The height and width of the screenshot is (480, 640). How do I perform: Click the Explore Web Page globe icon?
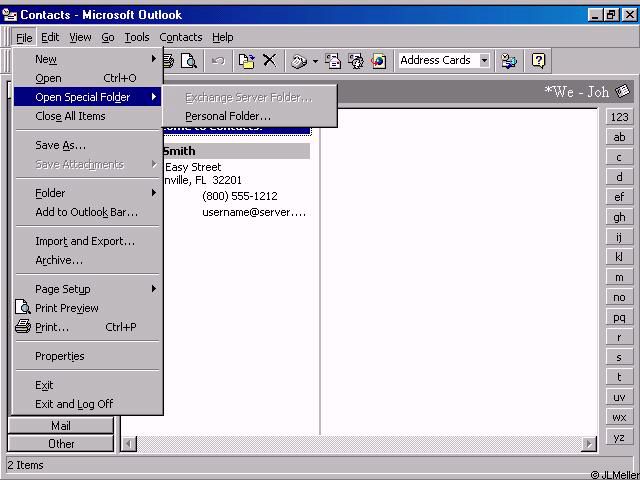point(378,61)
